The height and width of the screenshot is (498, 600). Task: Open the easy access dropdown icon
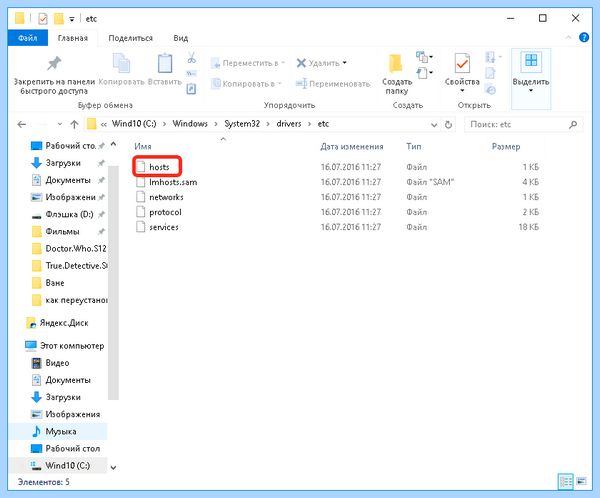click(x=424, y=72)
